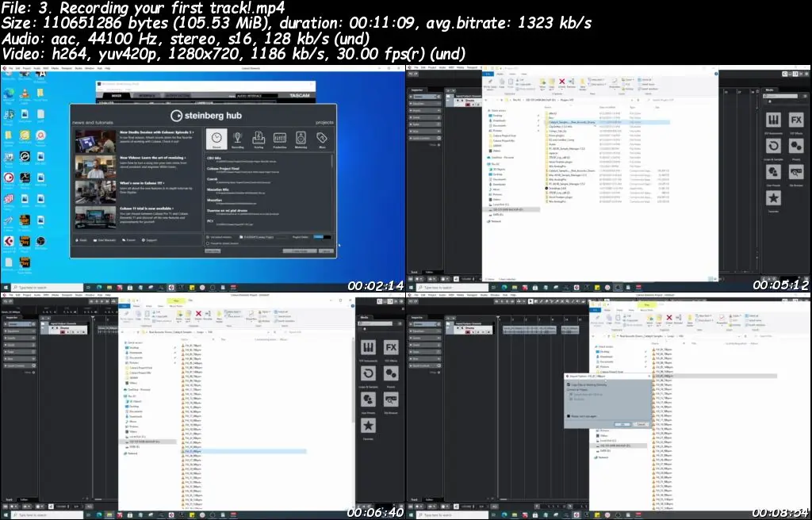Click the Editor tab at bottom of the 00:05:12 frame
The image size is (812, 520).
[429, 272]
